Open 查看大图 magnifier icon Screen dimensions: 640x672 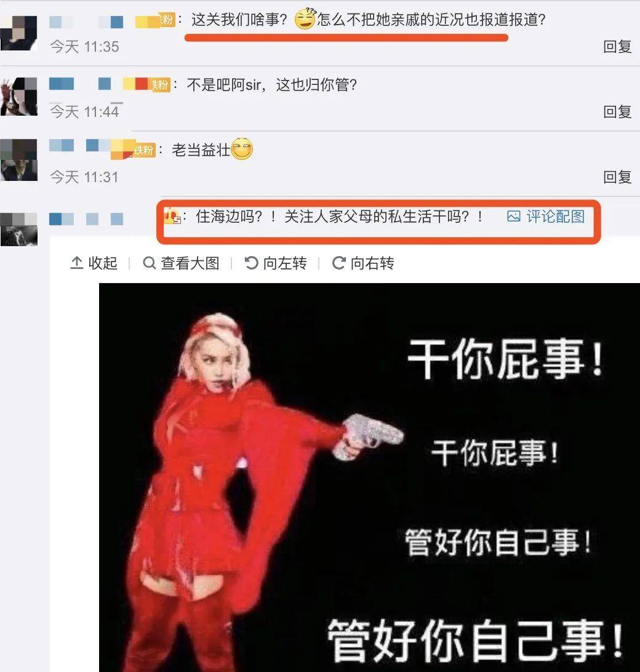pos(149,263)
